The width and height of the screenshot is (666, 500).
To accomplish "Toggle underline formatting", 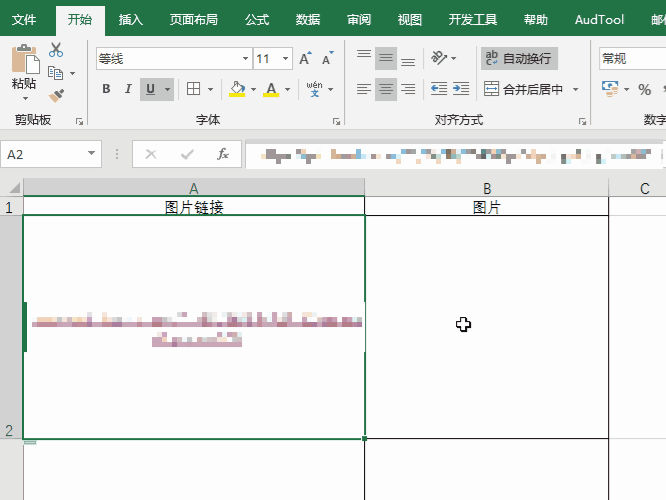I will (150, 89).
